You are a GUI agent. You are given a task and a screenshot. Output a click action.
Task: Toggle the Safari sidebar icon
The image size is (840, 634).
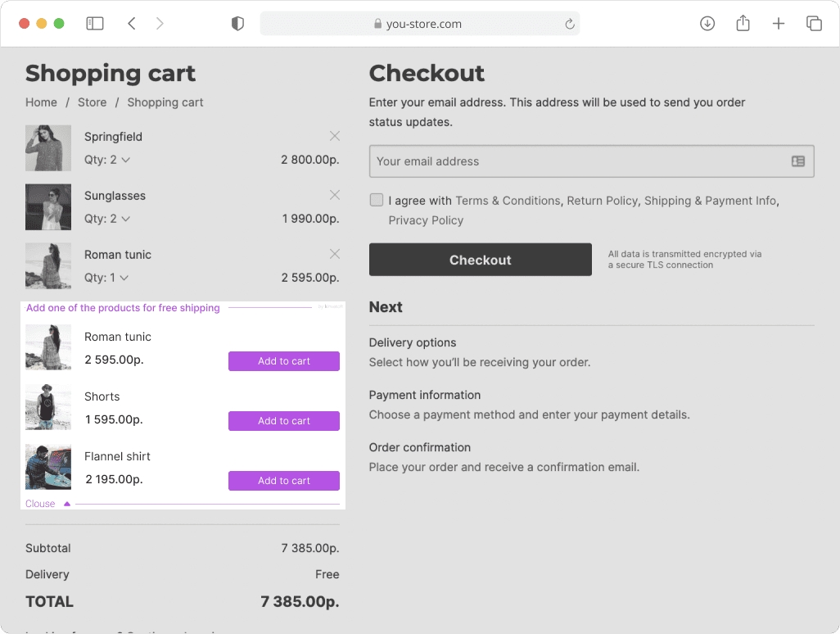pos(95,24)
